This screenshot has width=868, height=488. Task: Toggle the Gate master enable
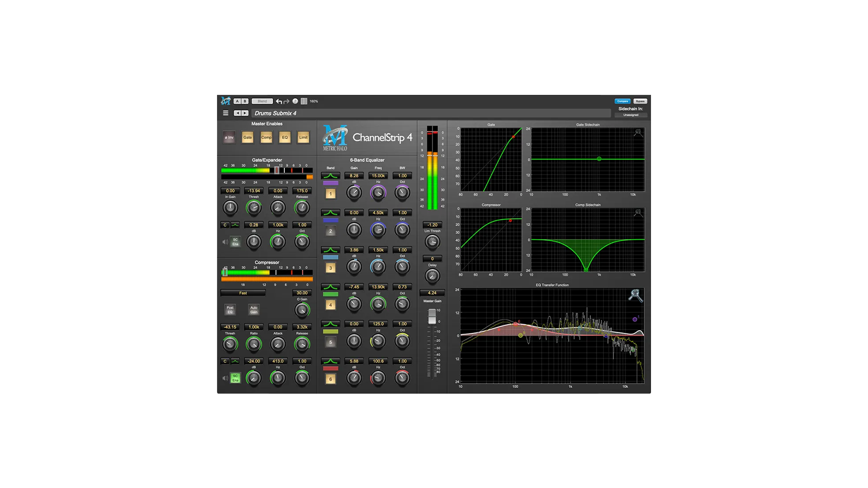247,137
